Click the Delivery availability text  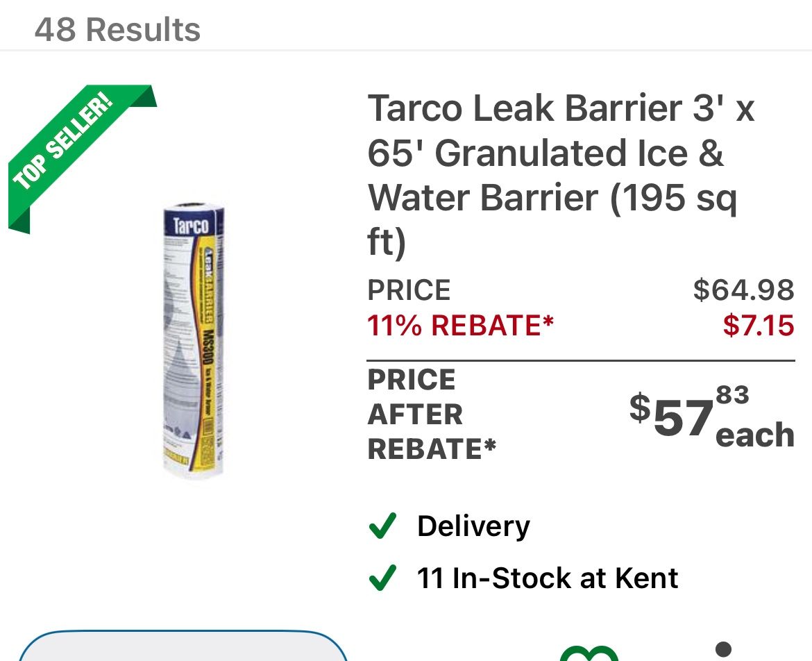[473, 526]
